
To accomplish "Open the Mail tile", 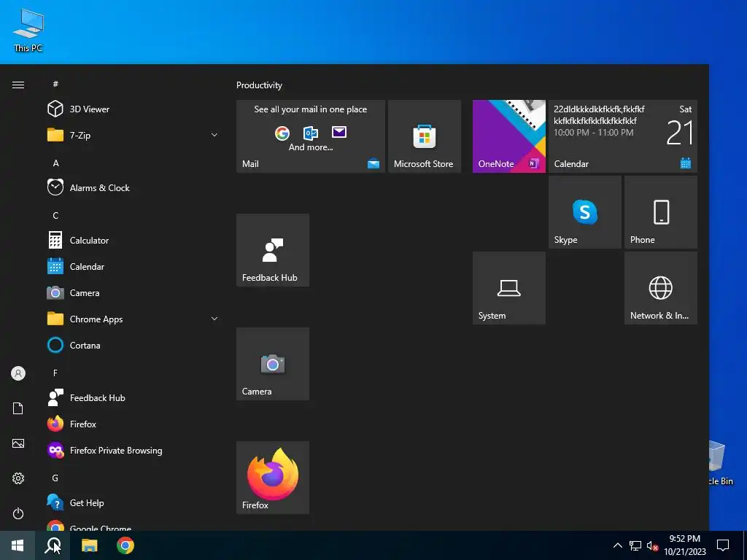I will (311, 136).
